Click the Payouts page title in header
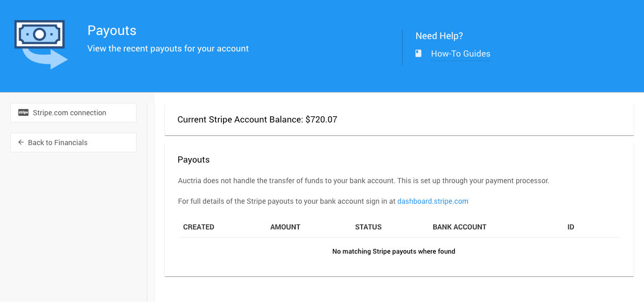 click(x=112, y=30)
